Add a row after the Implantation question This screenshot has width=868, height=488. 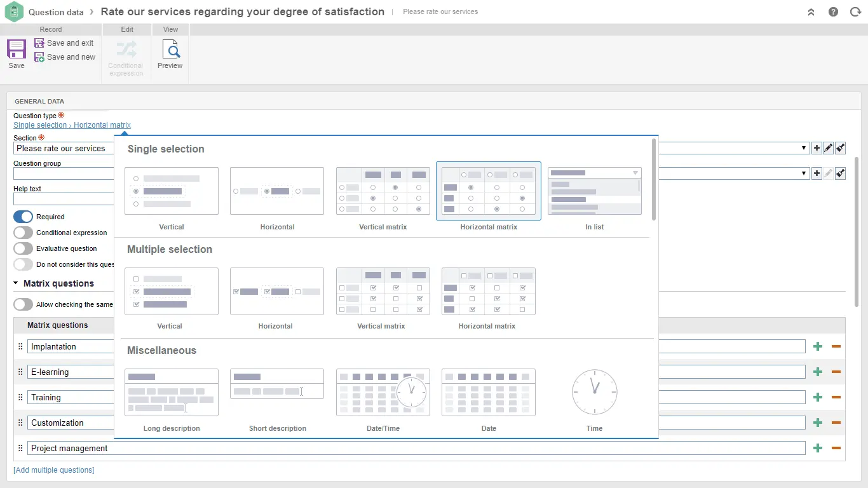tap(818, 346)
